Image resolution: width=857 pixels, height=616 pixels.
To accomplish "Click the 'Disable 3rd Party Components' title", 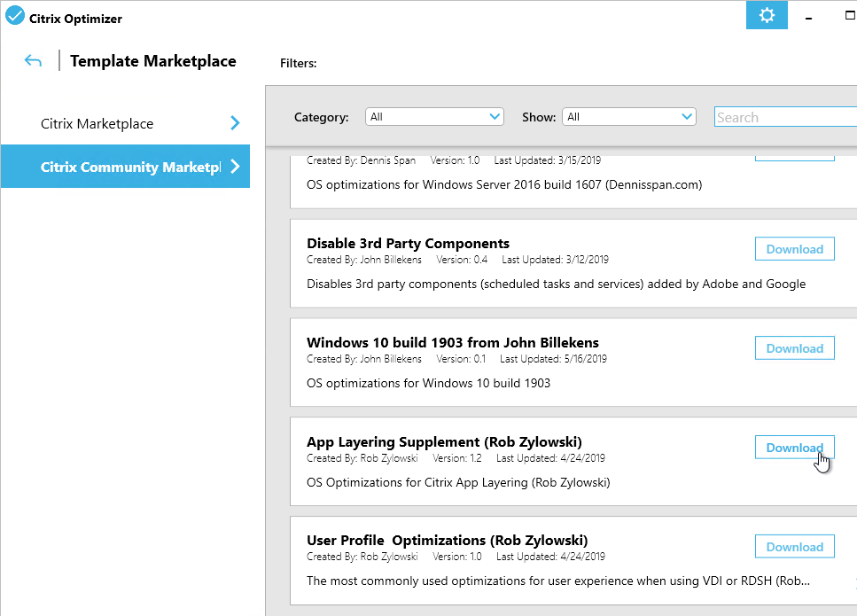I will coord(408,243).
